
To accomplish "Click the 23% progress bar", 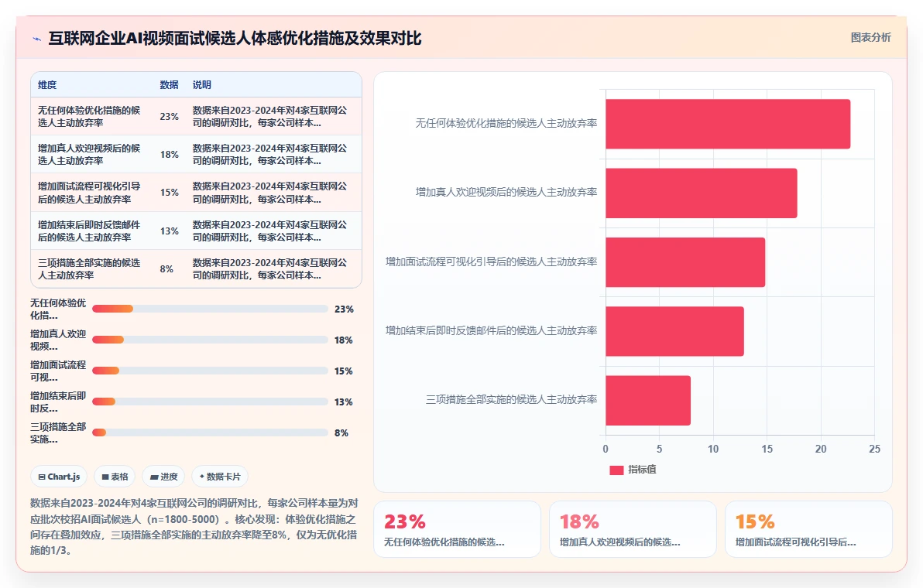I will (x=210, y=309).
